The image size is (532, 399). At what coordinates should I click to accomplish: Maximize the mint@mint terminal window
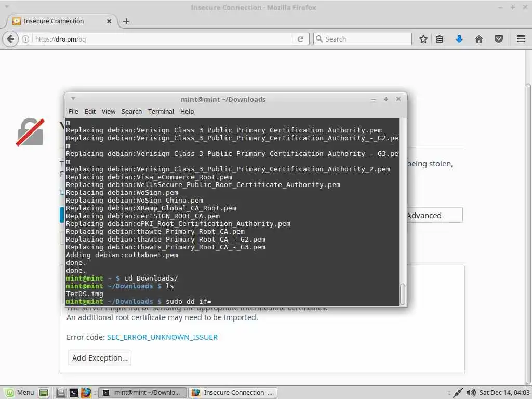click(386, 99)
